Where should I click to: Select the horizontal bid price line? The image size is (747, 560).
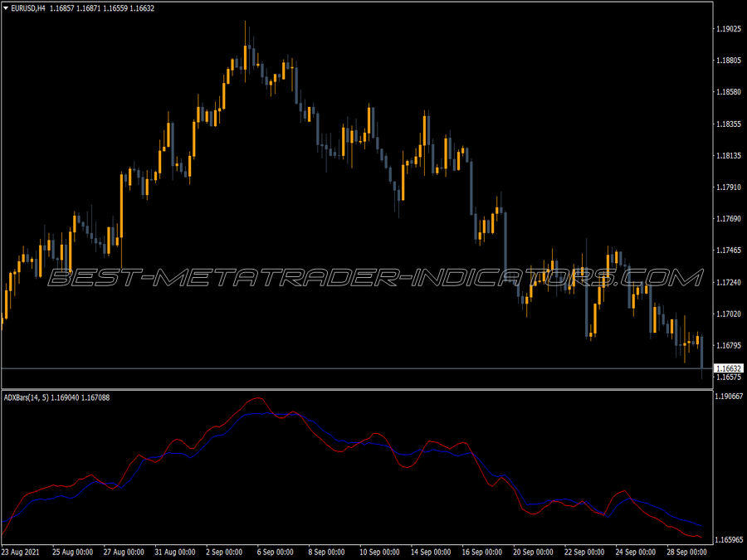coord(357,368)
